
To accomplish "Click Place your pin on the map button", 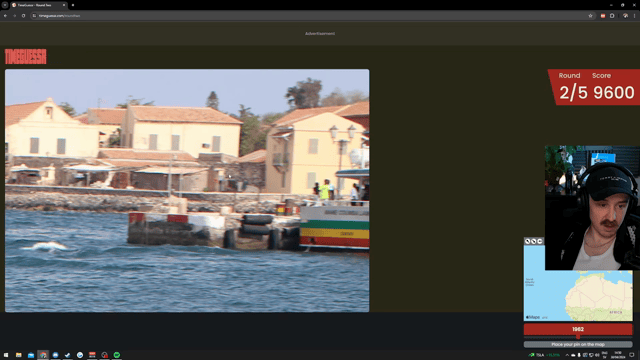I will click(578, 344).
